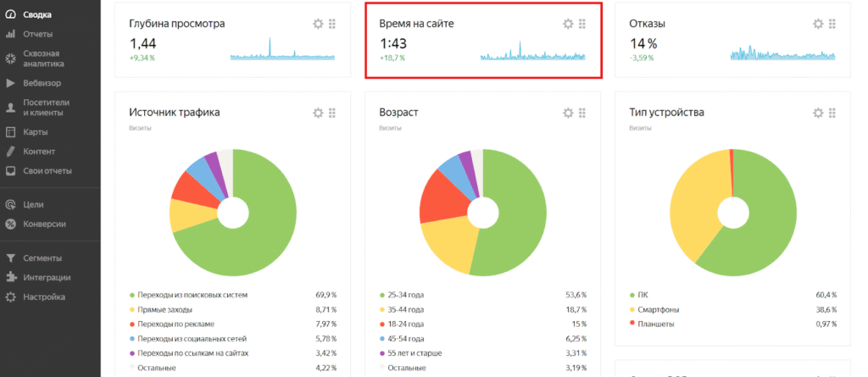Open gear icon on Источник трафика widget

318,113
